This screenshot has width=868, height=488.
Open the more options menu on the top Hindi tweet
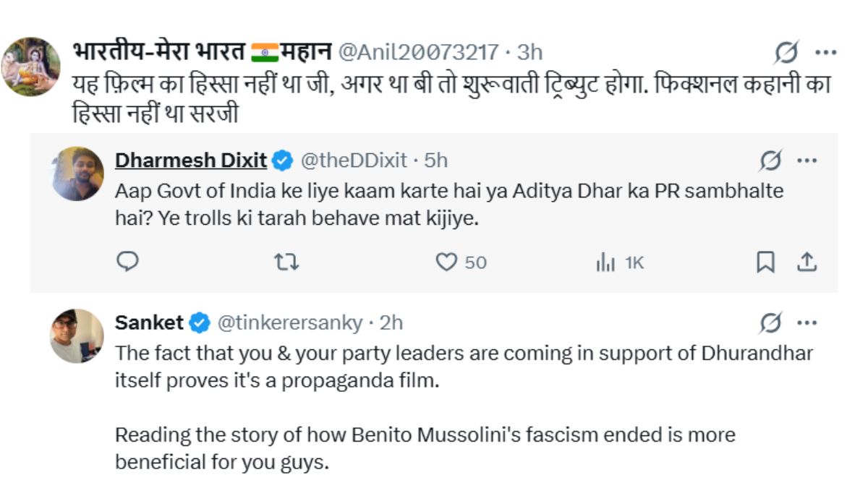pos(826,52)
